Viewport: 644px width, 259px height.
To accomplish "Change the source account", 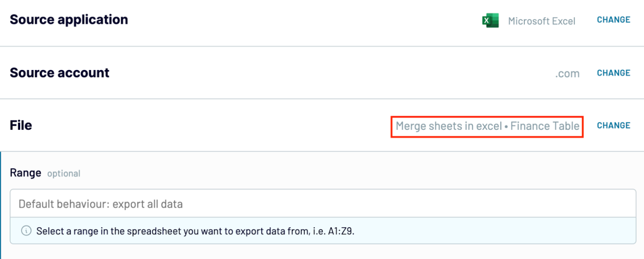I will (x=613, y=73).
